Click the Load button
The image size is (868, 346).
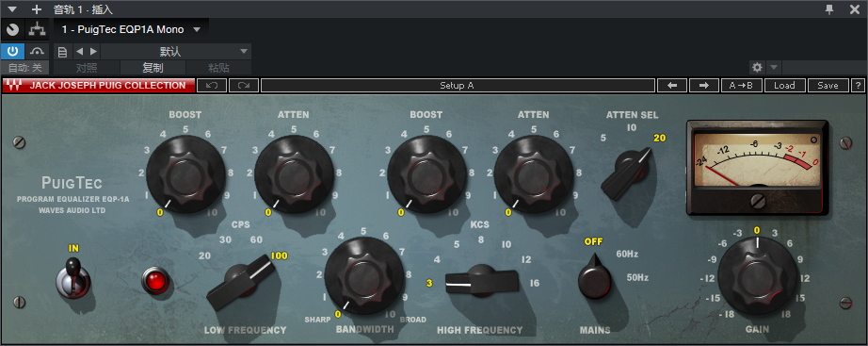point(784,86)
